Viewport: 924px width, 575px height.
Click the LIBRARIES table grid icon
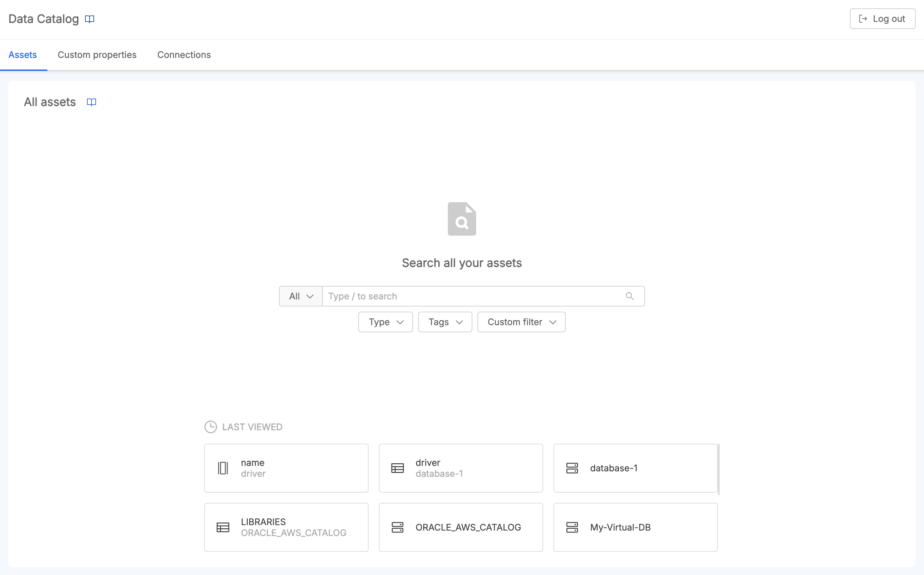tap(223, 527)
